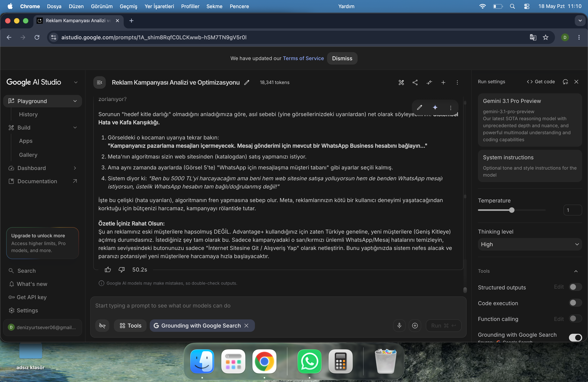View site information icon in address bar

[x=54, y=37]
